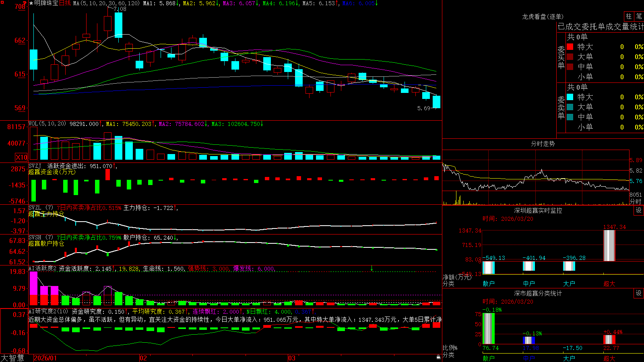
Task: Select the 深市超赢分类统计 panel title
Action: (538, 293)
